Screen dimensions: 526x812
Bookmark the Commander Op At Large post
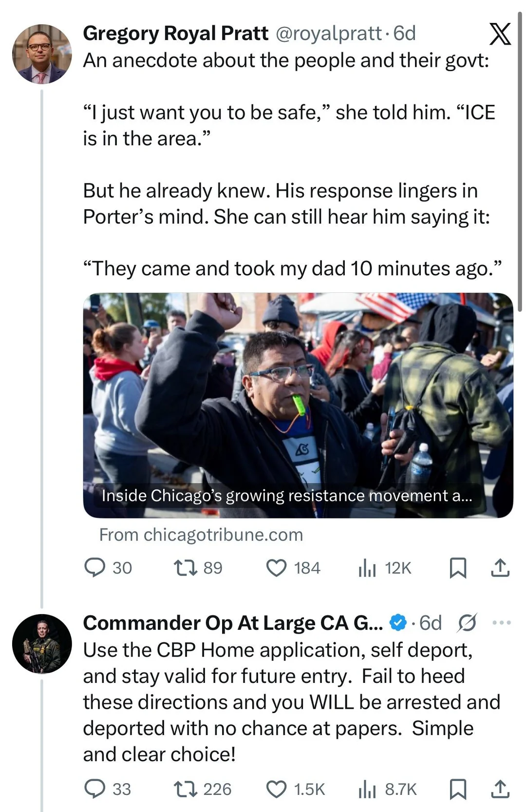point(457,789)
